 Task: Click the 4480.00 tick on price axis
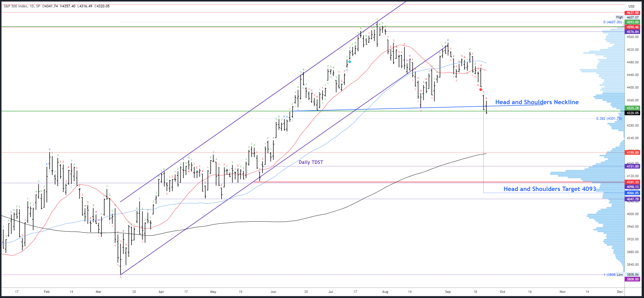click(633, 62)
